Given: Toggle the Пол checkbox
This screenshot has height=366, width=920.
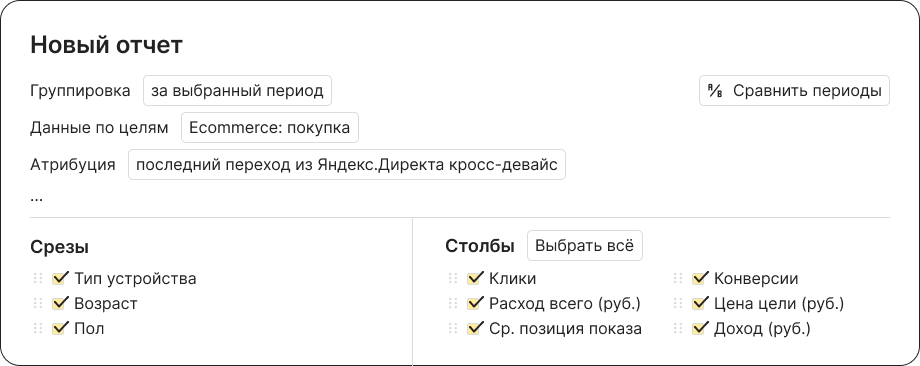Looking at the screenshot, I should tap(60, 328).
